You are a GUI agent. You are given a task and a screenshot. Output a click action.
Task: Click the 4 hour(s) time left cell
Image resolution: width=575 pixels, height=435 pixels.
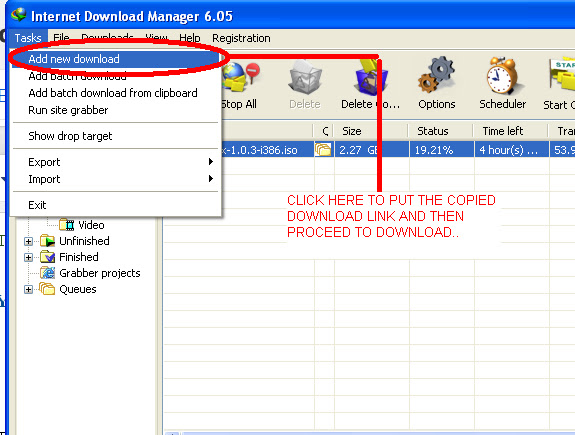(x=512, y=150)
